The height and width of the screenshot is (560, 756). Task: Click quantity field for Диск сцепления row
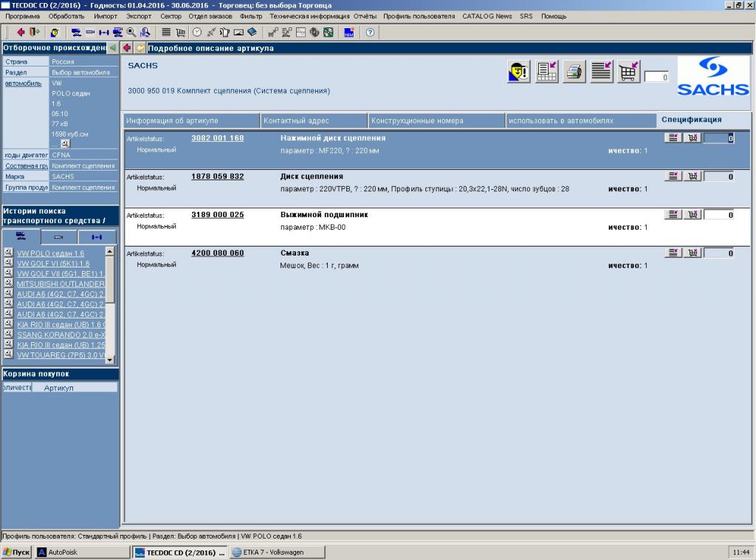pyautogui.click(x=719, y=177)
